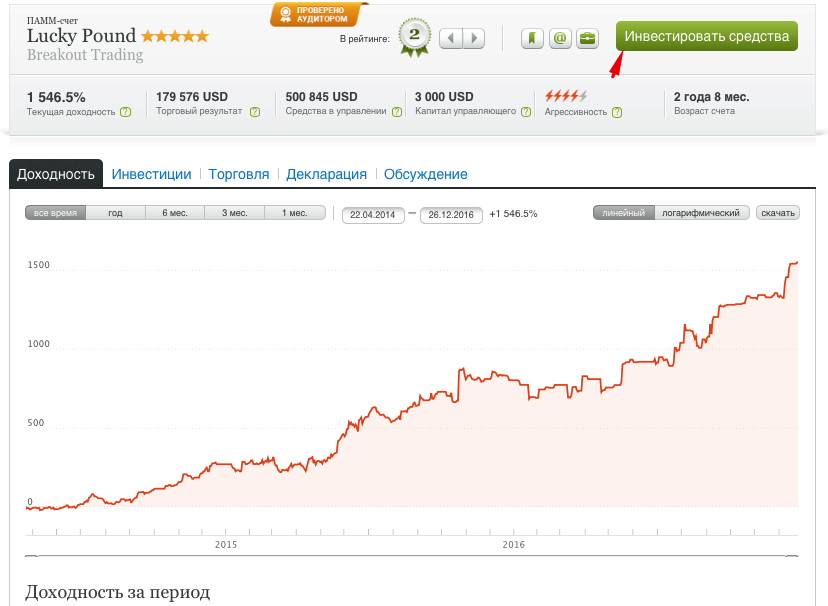828x606 pixels.
Task: Click the @ contact icon button
Action: point(560,38)
